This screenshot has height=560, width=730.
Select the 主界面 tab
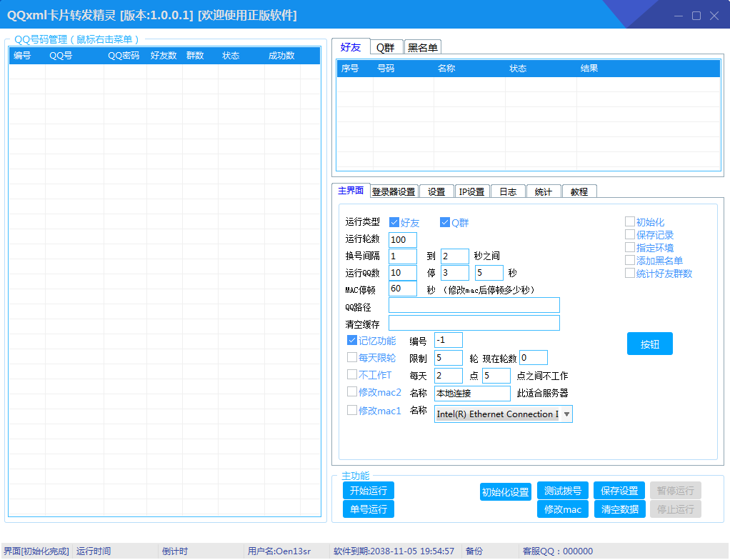click(351, 191)
